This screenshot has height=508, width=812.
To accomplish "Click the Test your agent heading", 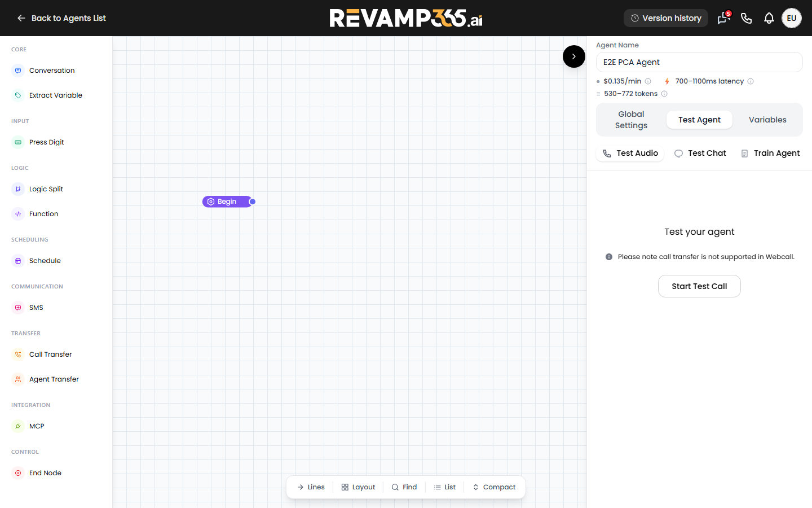I will [x=699, y=232].
